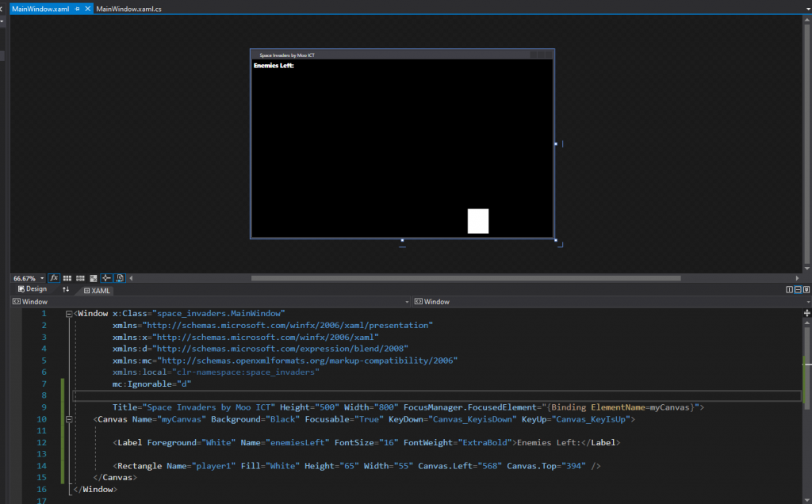Screen dimensions: 812x504
Task: Toggle rendering effects in the designer toolbar
Action: point(53,278)
